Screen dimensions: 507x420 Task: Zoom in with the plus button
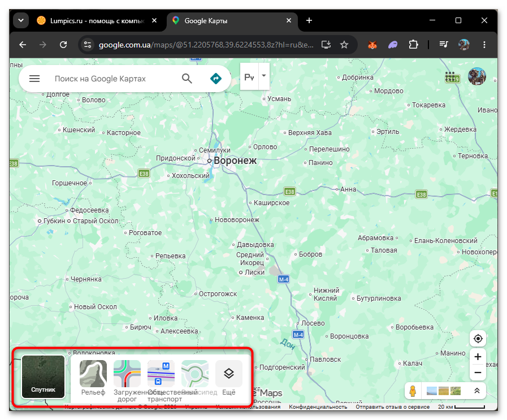click(478, 357)
